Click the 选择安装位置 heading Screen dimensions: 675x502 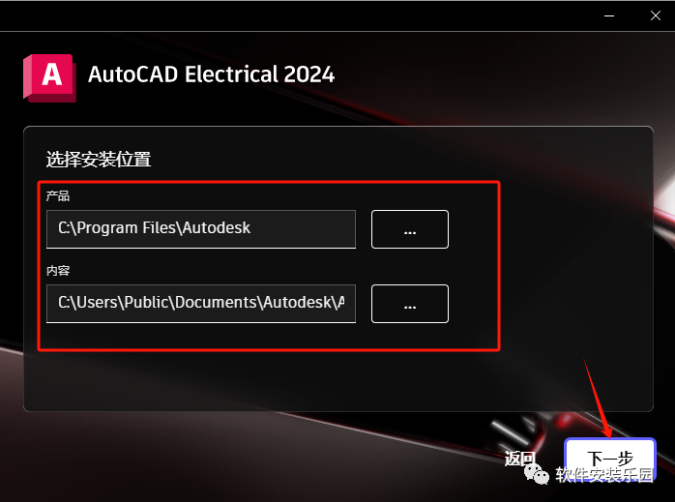click(x=98, y=159)
